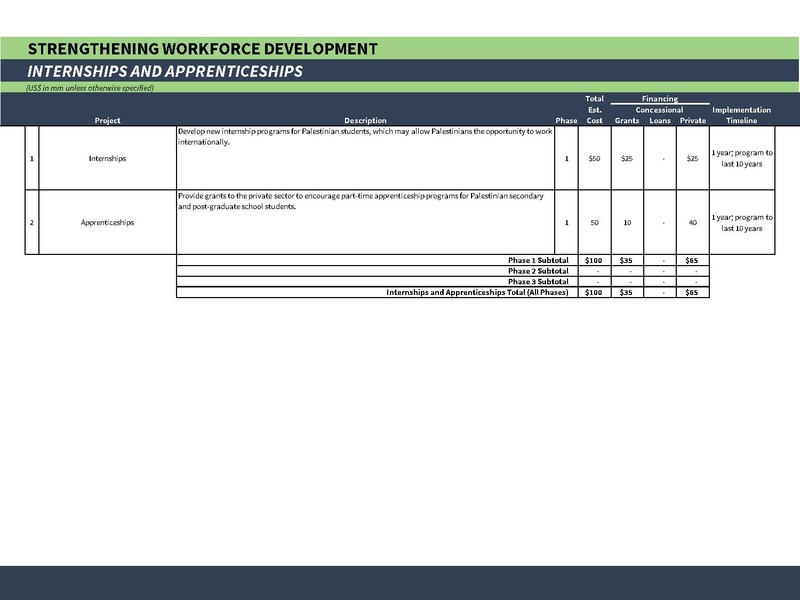Click the Total Est. Cost column header
Image resolution: width=800 pixels, height=600 pixels.
594,110
